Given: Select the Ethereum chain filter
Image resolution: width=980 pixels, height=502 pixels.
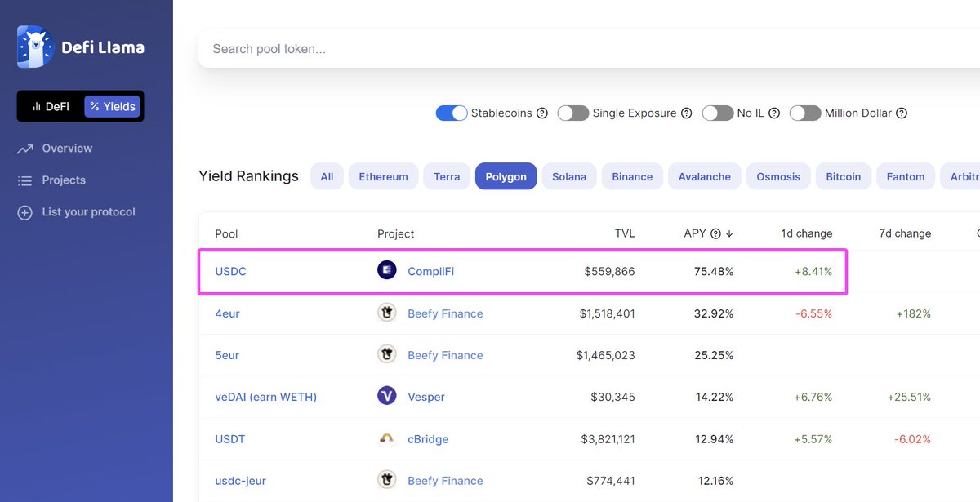Looking at the screenshot, I should [x=383, y=176].
